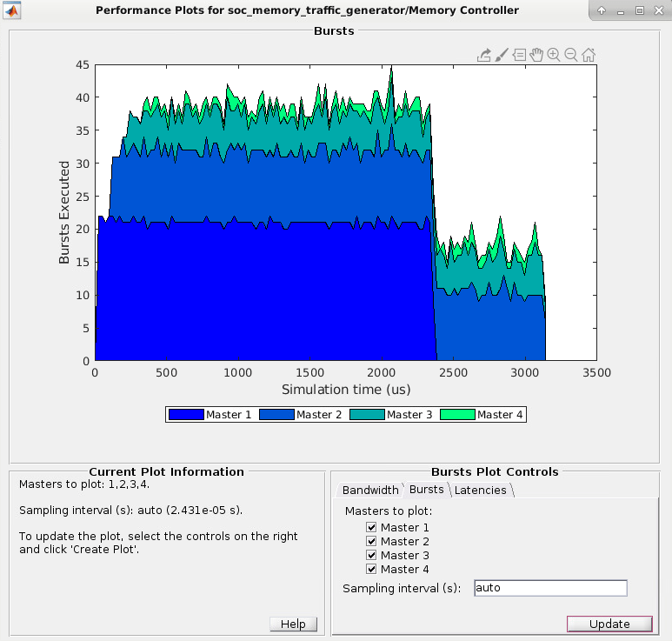Open Help for plot information
This screenshot has width=672, height=641.
click(293, 624)
